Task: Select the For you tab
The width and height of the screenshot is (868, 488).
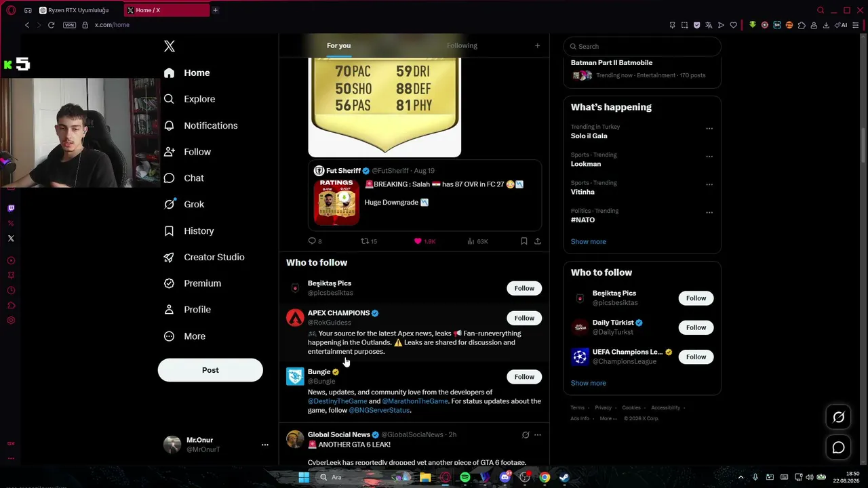Action: click(x=339, y=45)
